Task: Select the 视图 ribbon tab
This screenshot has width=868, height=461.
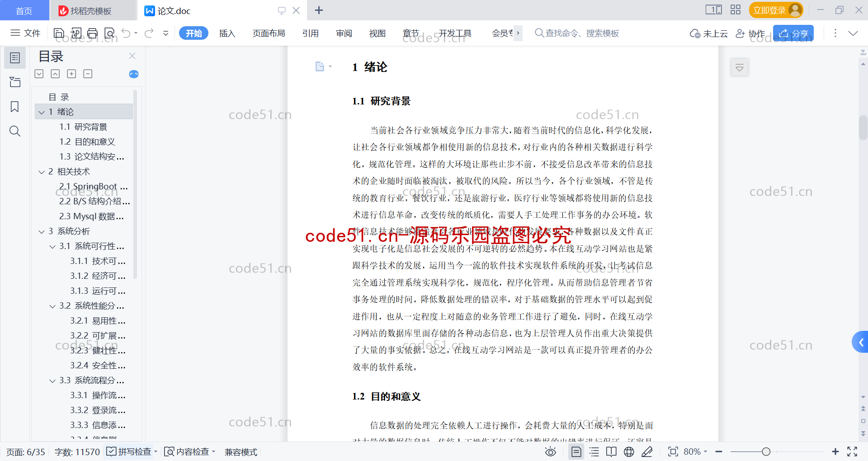Action: pos(377,33)
